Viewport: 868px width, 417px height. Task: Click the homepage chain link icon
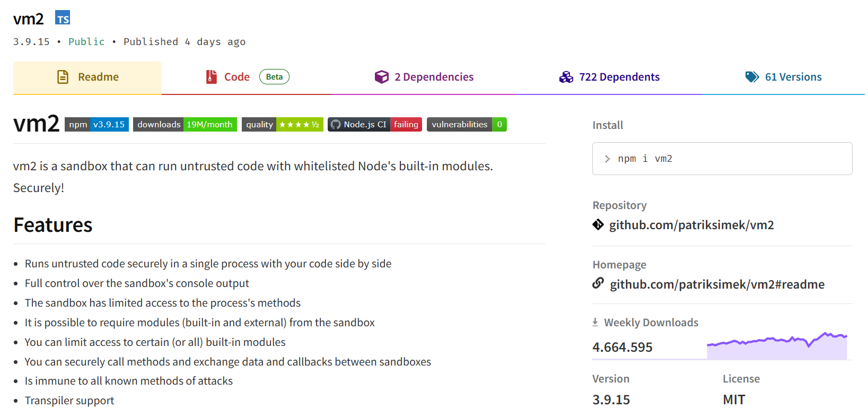click(598, 283)
